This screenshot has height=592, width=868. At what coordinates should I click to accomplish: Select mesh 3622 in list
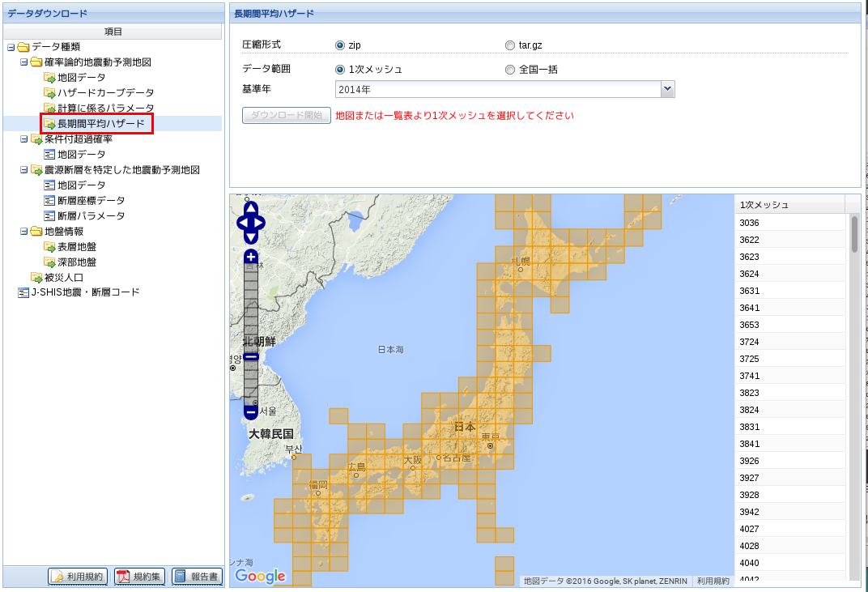[x=790, y=240]
